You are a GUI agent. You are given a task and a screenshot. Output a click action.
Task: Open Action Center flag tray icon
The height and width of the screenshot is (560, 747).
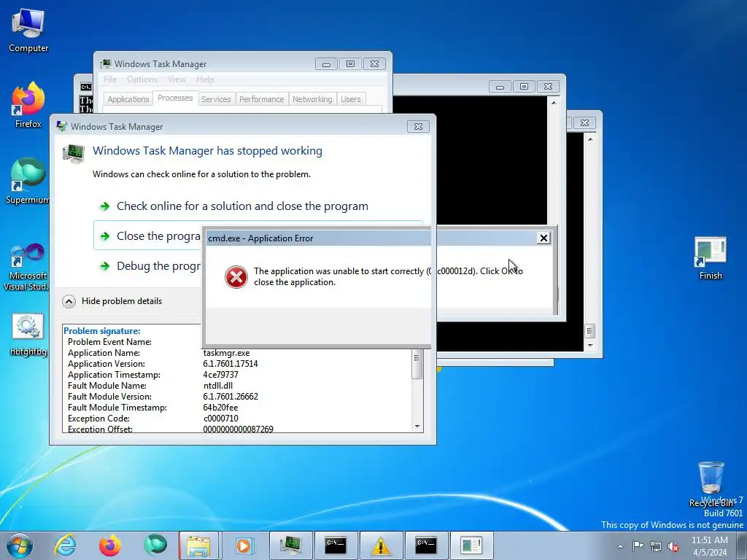click(x=638, y=545)
